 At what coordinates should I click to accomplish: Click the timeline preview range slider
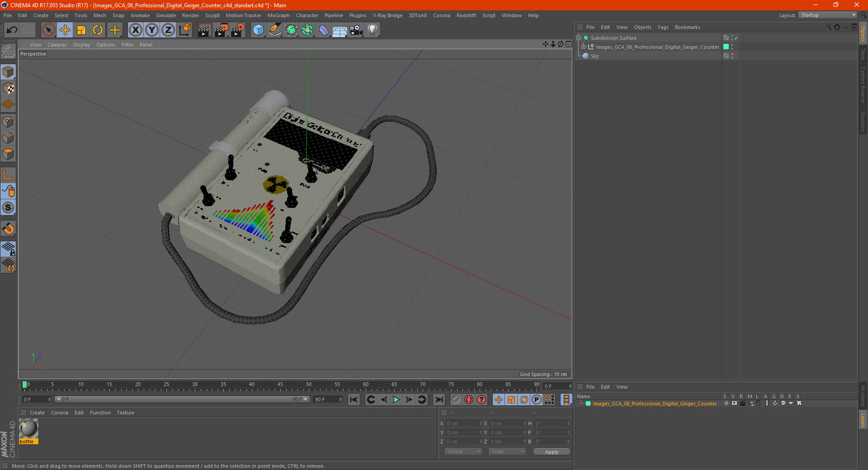click(x=182, y=399)
